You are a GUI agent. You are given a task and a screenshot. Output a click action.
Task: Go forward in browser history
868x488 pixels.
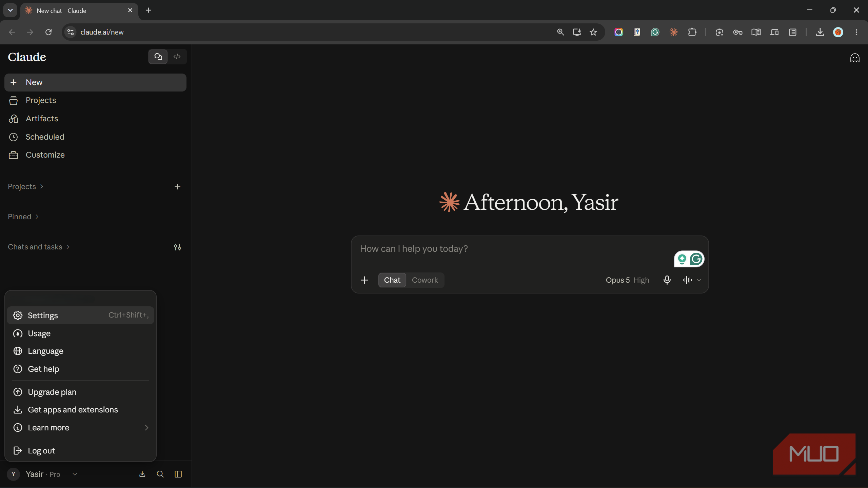click(30, 32)
